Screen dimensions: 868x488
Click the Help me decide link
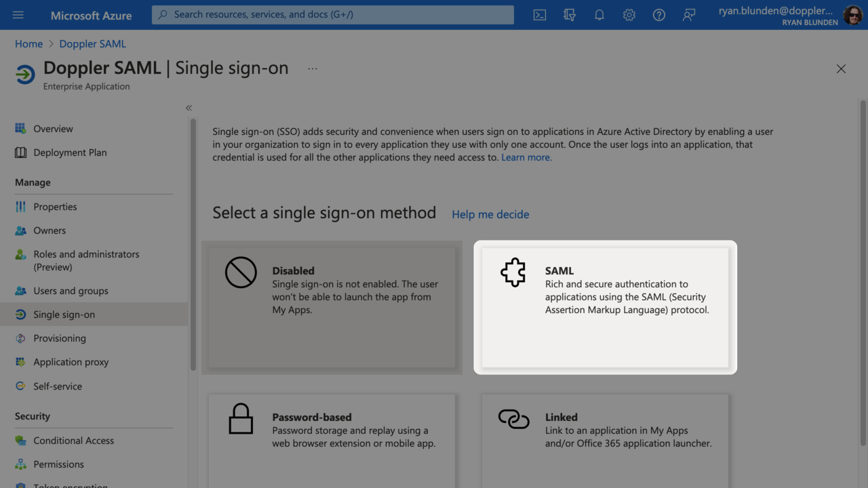(490, 214)
